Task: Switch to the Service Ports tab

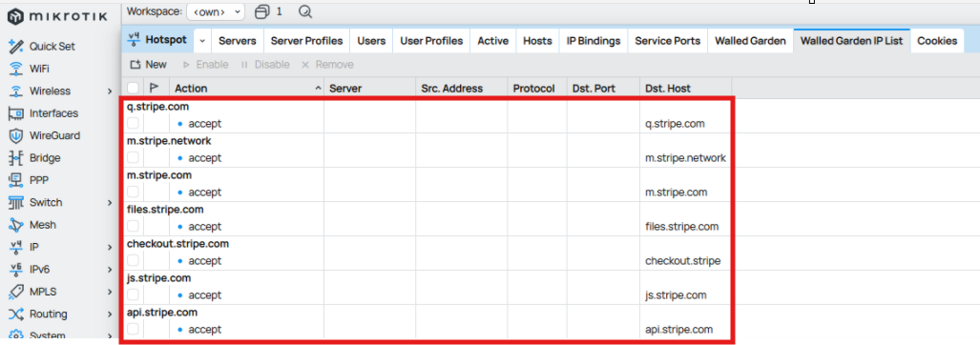Action: click(668, 41)
